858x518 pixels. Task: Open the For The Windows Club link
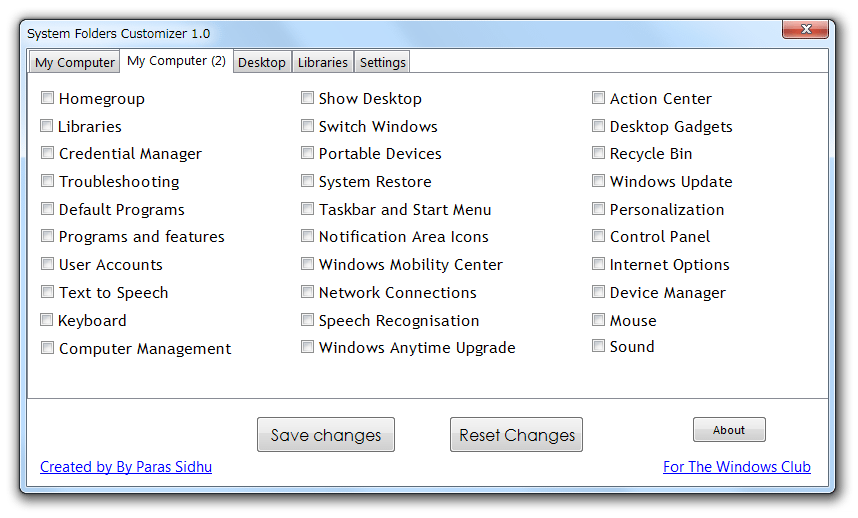(737, 467)
